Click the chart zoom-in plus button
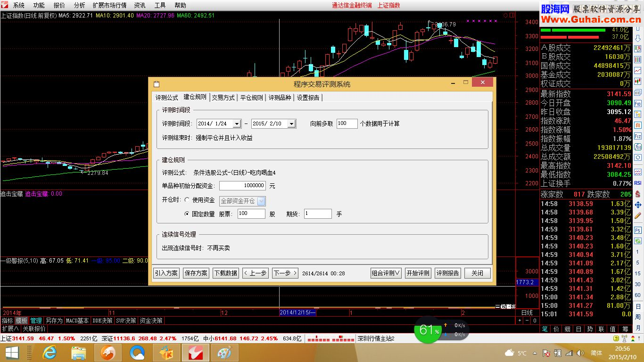The height and width of the screenshot is (362, 644). [x=520, y=321]
